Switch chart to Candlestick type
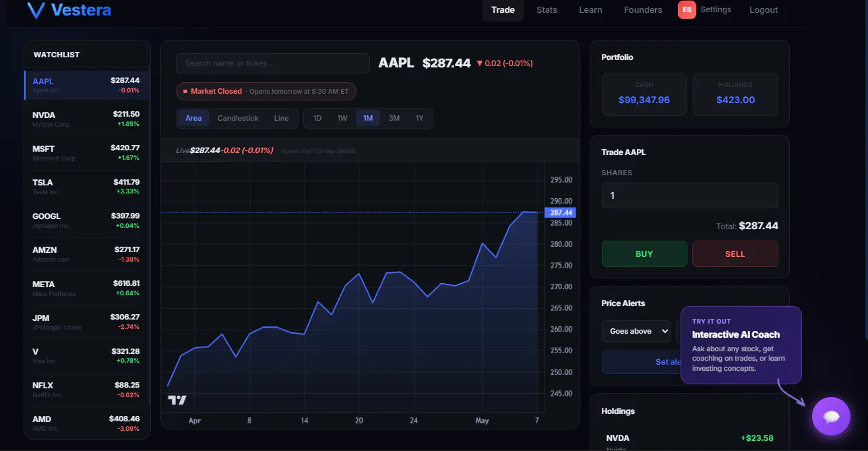868x451 pixels. [238, 118]
